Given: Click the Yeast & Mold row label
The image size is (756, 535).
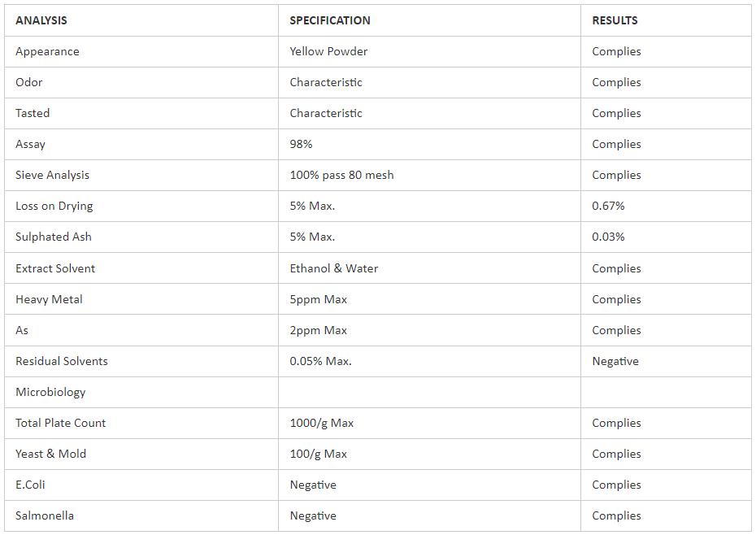Looking at the screenshot, I should (50, 454).
